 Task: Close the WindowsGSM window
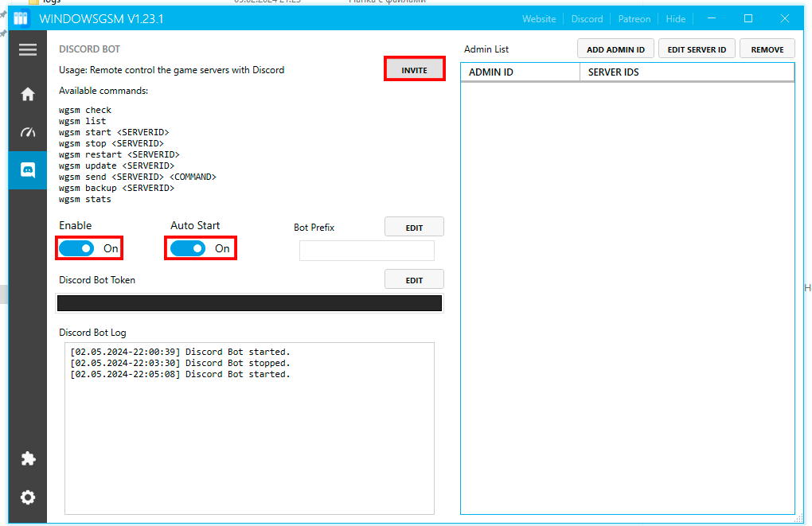(x=785, y=18)
